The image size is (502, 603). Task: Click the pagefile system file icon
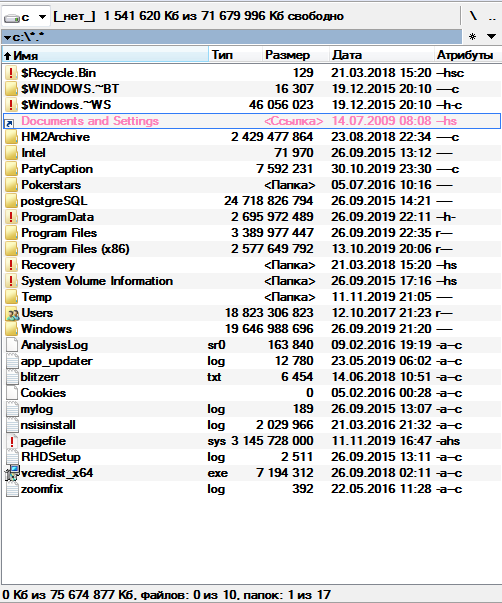point(12,441)
